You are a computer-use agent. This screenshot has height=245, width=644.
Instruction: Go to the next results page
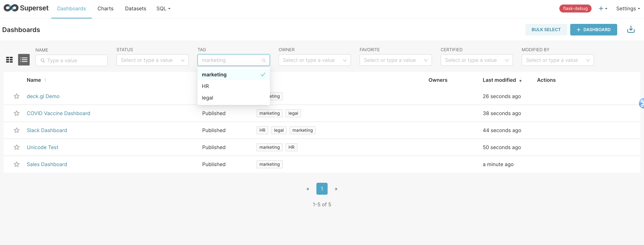(x=336, y=189)
